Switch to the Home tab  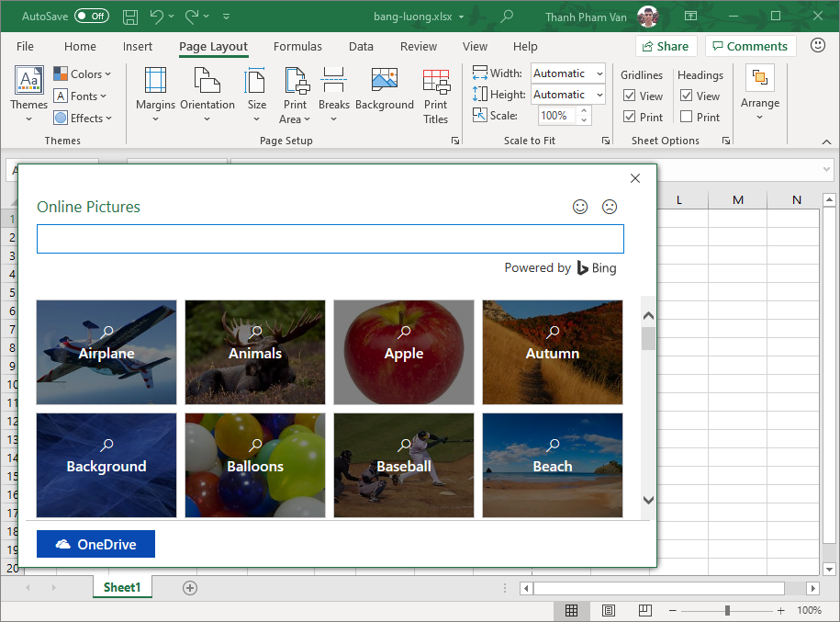pyautogui.click(x=80, y=47)
